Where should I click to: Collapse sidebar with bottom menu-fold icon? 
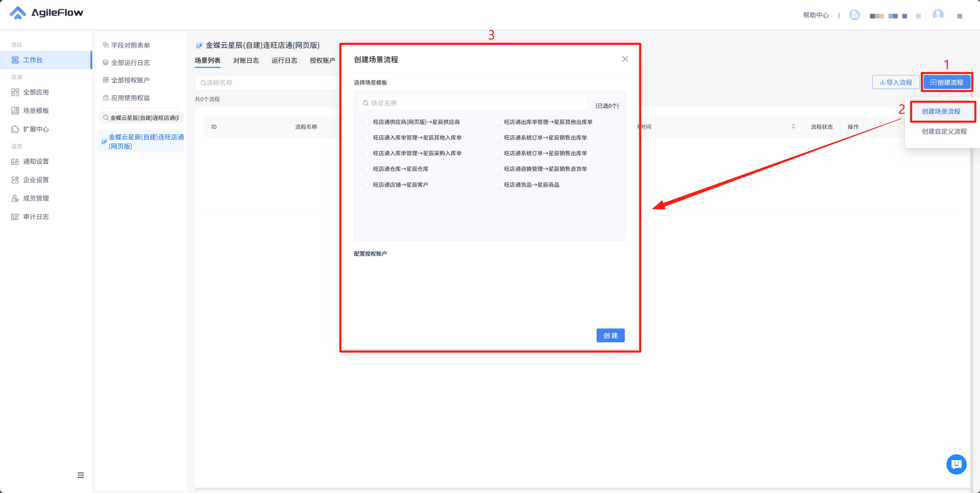click(x=81, y=475)
